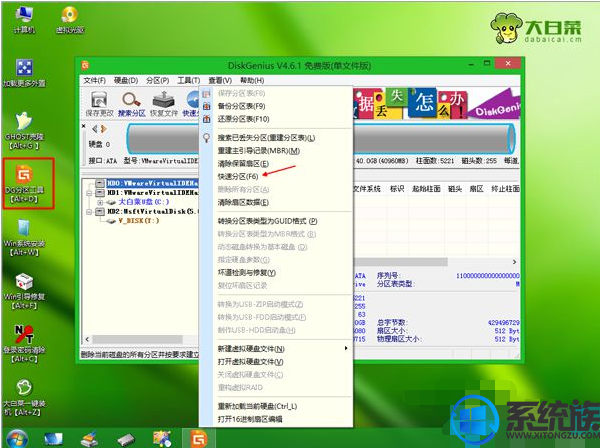Click the DiskGenius icon in the taskbar
The width and height of the screenshot is (600, 448).
pos(199,438)
